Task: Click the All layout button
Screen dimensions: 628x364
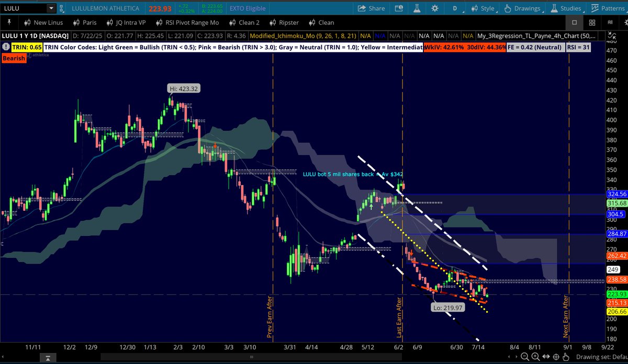Action: pyautogui.click(x=610, y=22)
